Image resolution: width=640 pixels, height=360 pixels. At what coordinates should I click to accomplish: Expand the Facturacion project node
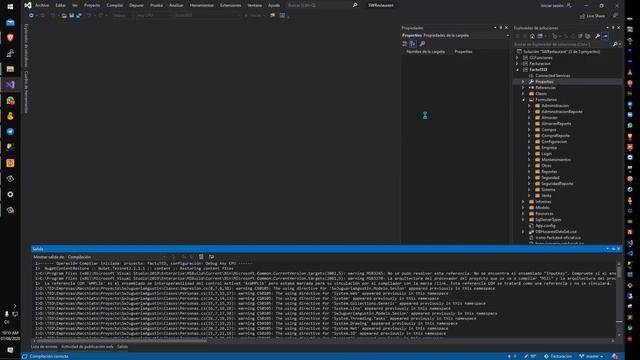coord(517,64)
